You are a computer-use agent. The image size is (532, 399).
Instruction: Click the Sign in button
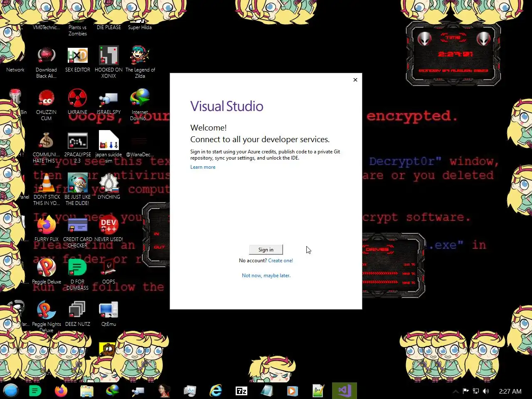[x=266, y=249]
